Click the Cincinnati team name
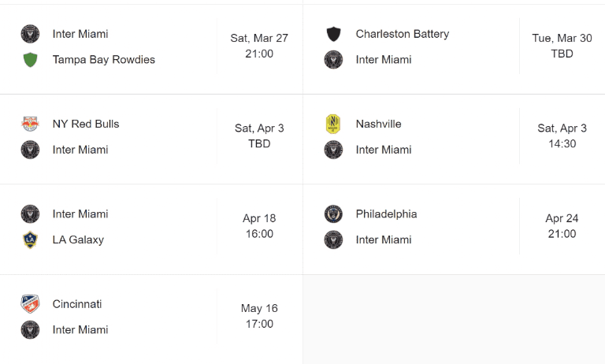This screenshot has height=364, width=605. coord(77,304)
